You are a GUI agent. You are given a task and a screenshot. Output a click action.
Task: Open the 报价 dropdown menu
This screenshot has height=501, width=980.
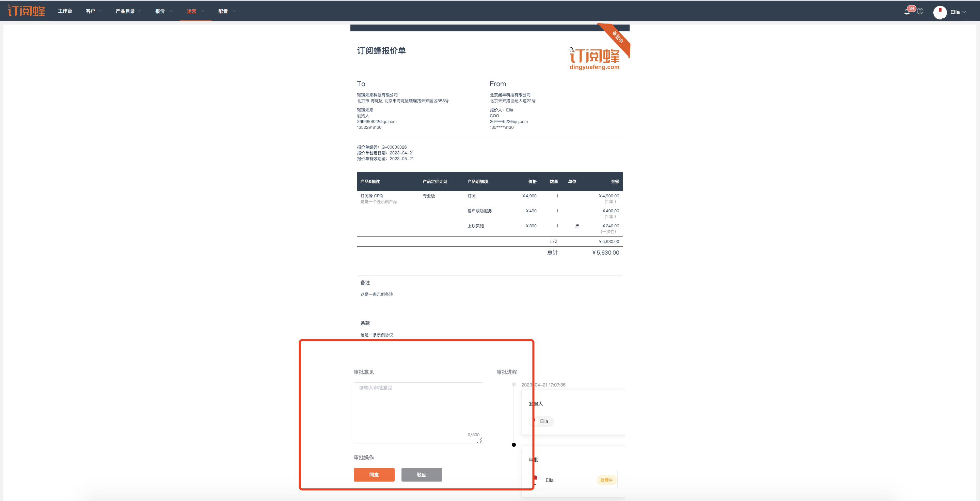[x=163, y=11]
